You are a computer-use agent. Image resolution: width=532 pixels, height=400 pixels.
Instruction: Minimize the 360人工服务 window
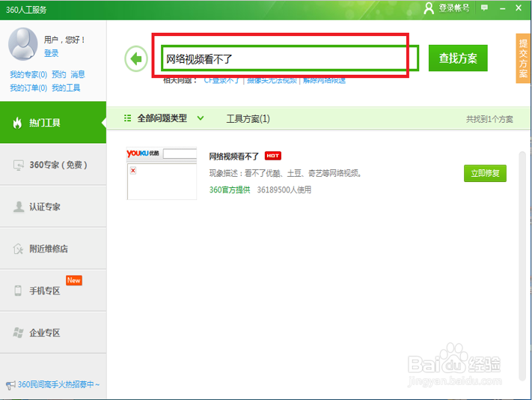503,8
